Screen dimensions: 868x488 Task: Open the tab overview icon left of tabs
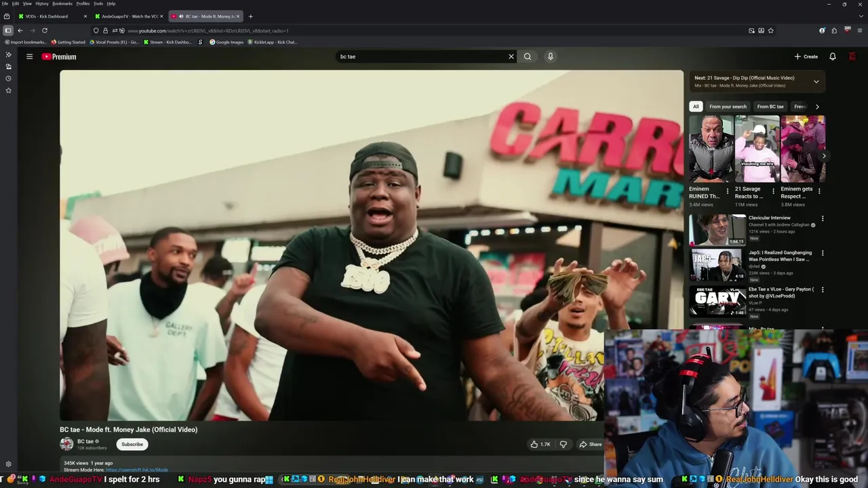7,16
